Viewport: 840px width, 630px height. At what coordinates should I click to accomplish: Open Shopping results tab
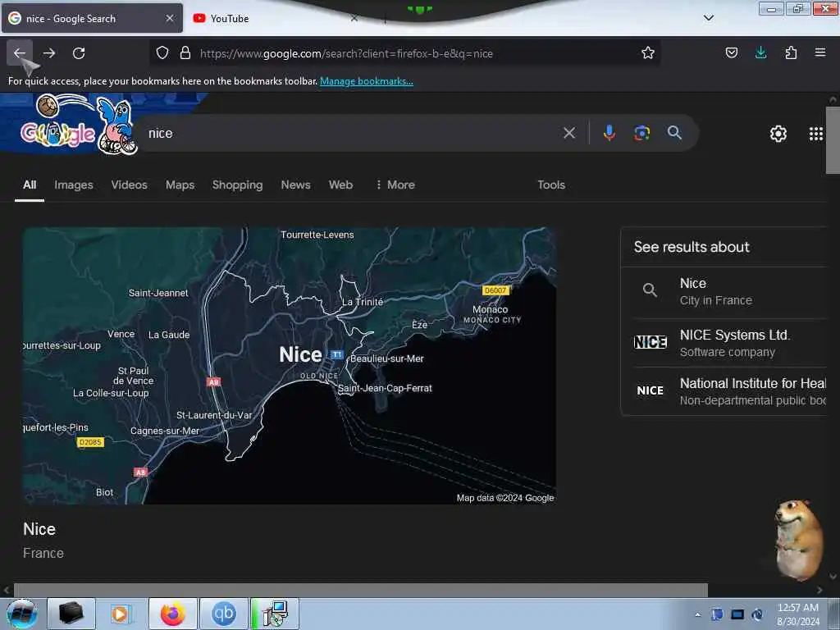point(237,185)
